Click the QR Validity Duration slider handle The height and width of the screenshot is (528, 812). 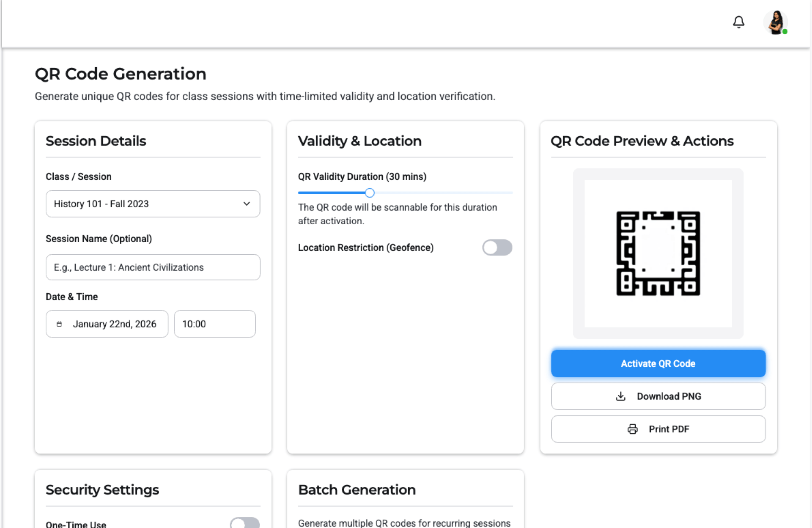(x=370, y=193)
